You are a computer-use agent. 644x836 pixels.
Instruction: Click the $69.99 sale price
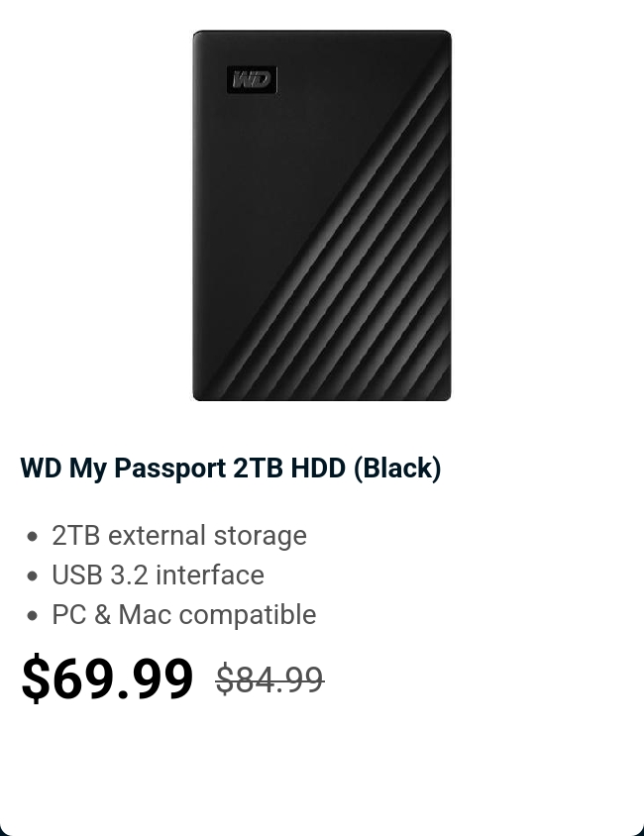(x=107, y=679)
